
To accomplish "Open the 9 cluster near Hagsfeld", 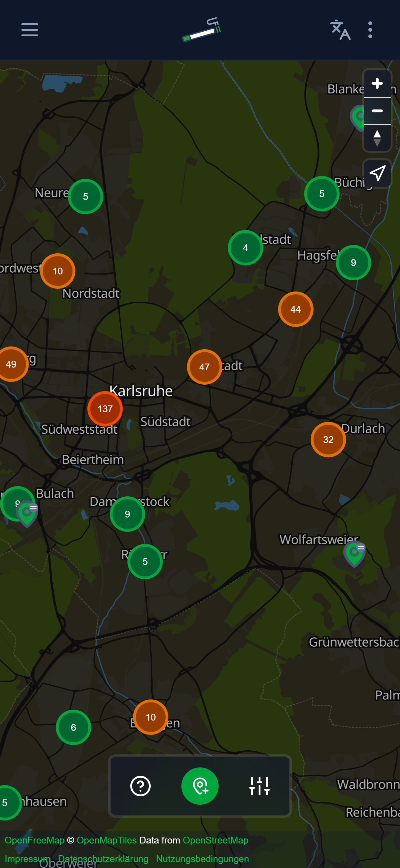I will (x=353, y=263).
